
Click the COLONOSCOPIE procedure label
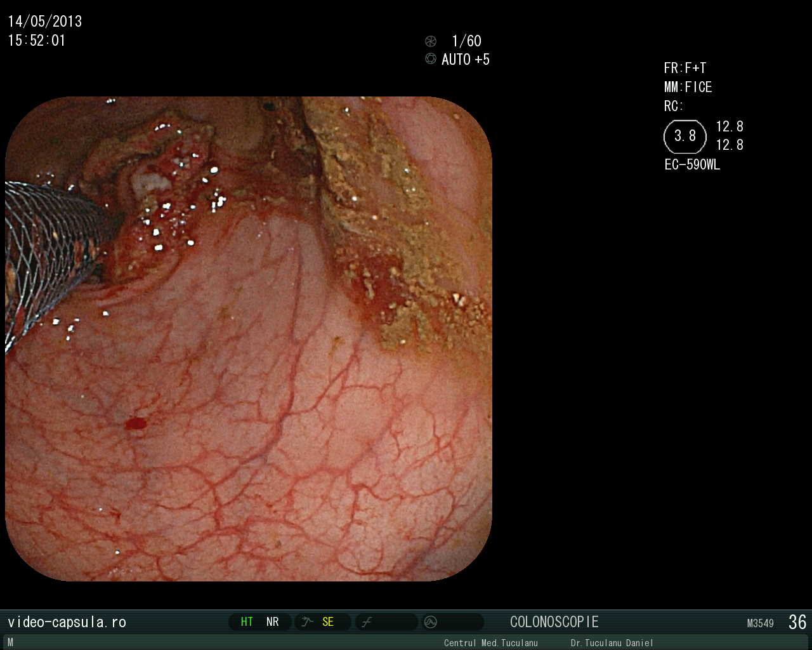coord(554,622)
